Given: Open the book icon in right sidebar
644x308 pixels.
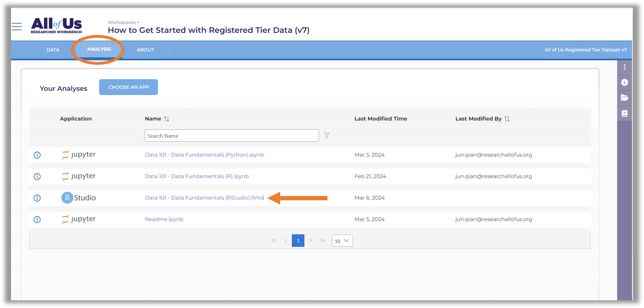Looking at the screenshot, I should (x=625, y=114).
